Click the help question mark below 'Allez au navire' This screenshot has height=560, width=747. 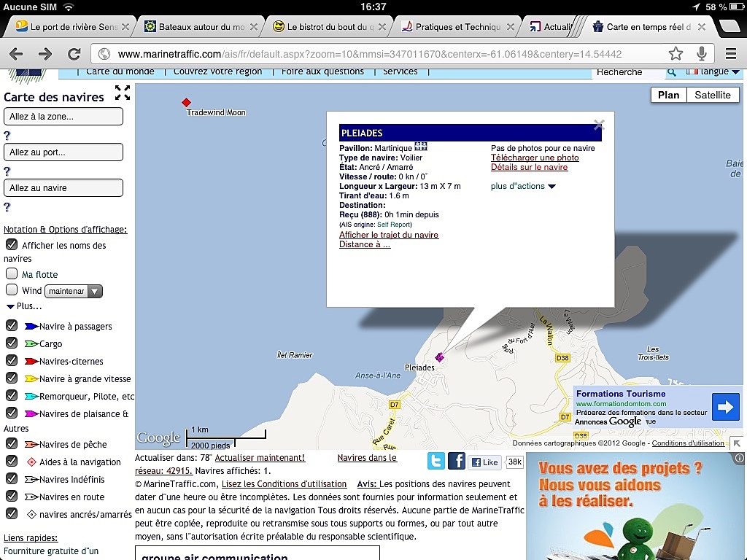pyautogui.click(x=7, y=207)
